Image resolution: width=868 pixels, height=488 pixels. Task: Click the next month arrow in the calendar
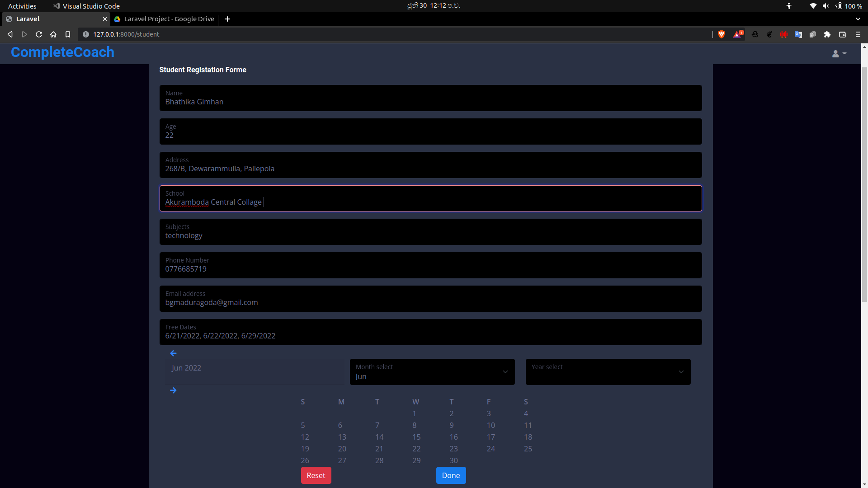click(174, 389)
